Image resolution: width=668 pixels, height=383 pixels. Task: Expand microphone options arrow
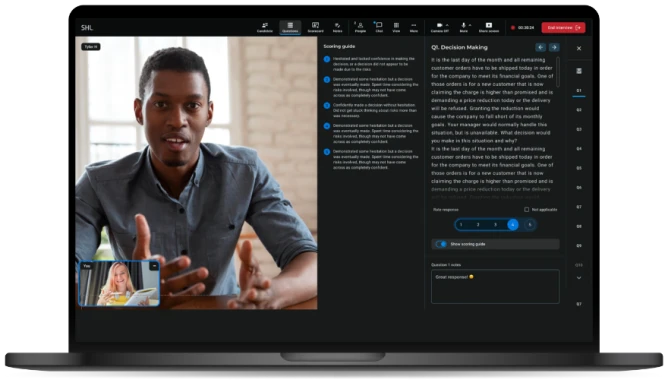point(470,25)
